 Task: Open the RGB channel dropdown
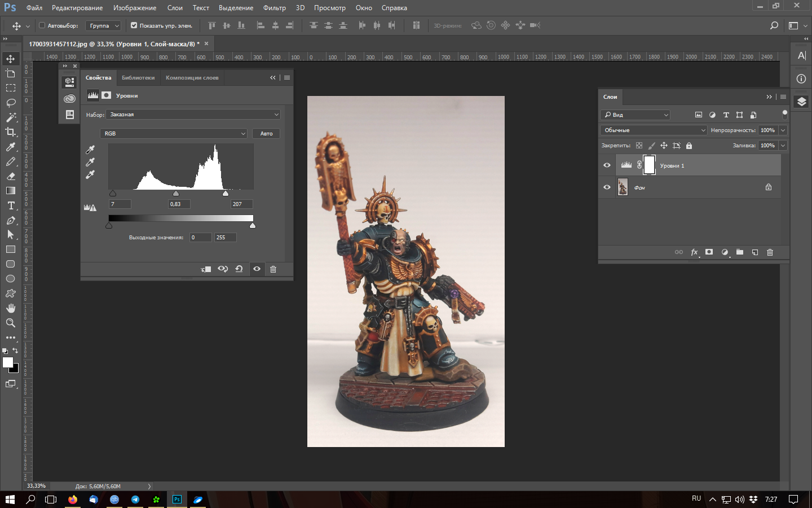pos(174,134)
